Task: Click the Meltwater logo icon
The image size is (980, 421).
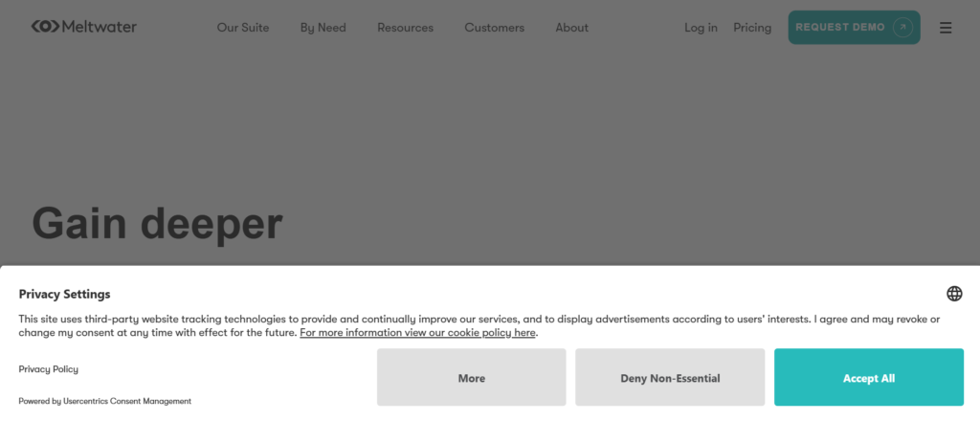Action: [44, 27]
